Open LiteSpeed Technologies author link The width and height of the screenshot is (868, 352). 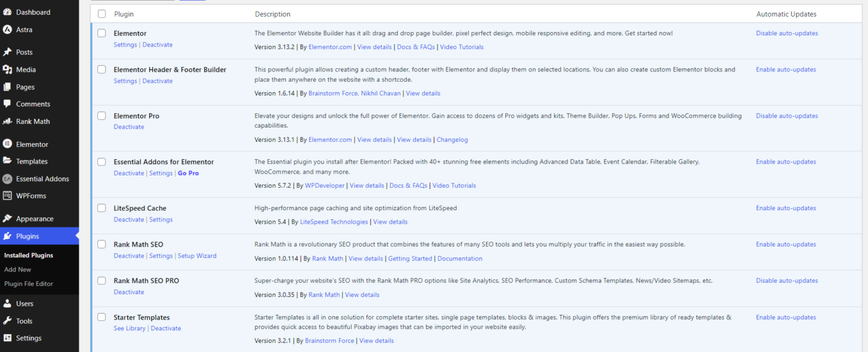334,222
